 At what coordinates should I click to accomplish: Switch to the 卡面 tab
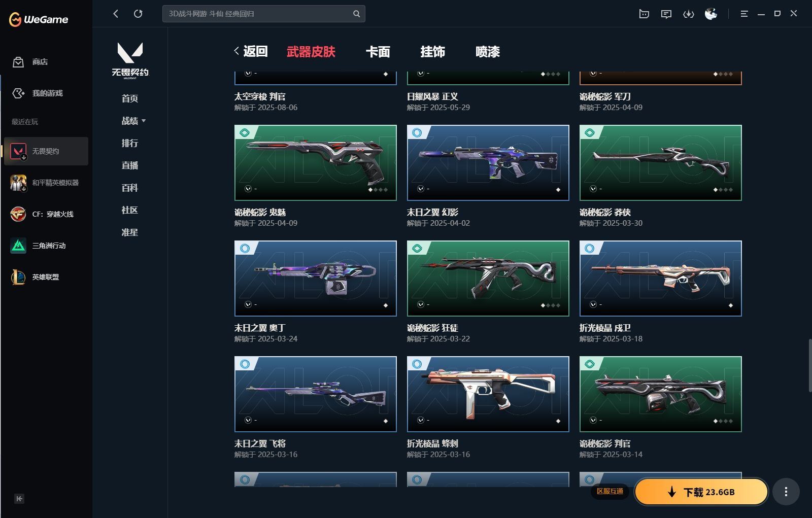pos(378,52)
